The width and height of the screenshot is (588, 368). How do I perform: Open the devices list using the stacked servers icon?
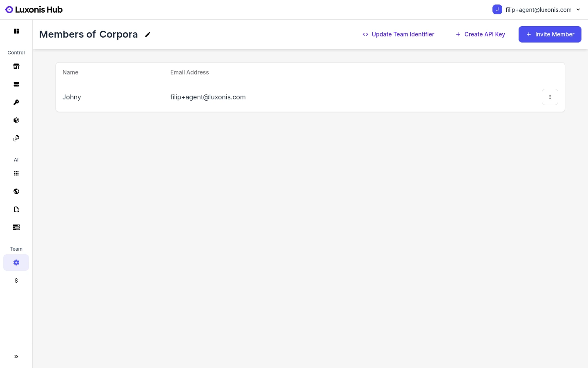[16, 84]
